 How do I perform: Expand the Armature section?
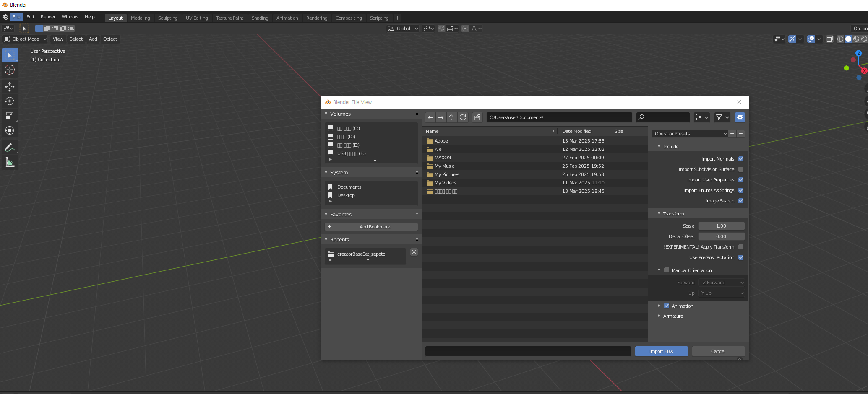tap(659, 316)
